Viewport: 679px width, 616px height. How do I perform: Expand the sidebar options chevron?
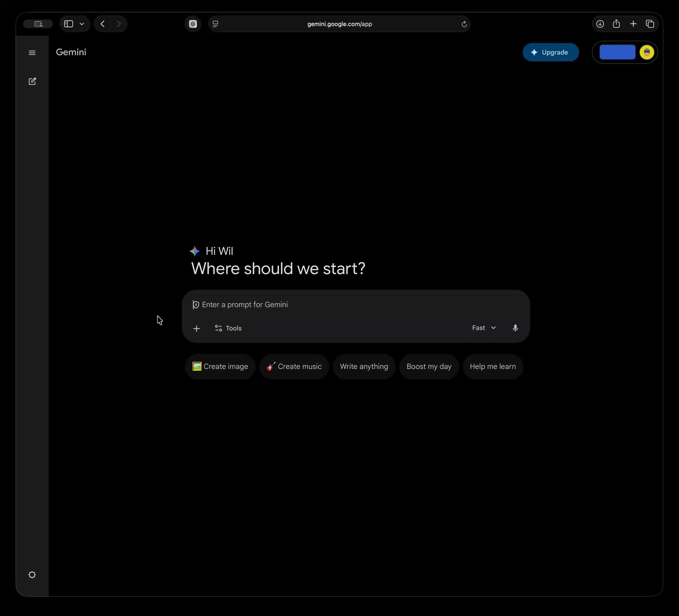point(82,24)
